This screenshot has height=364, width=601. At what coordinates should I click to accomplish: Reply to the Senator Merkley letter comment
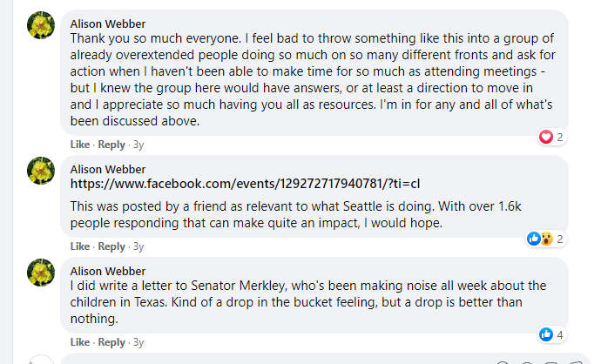[x=111, y=342]
